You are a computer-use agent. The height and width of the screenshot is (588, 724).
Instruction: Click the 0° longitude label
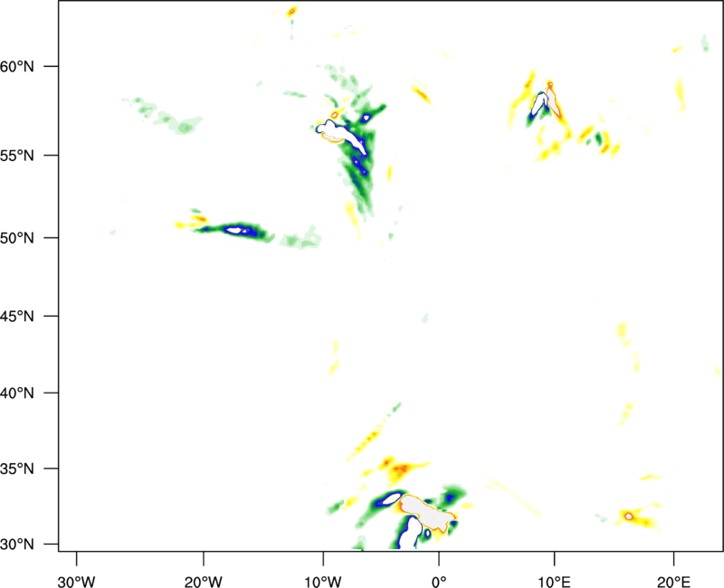point(439,582)
